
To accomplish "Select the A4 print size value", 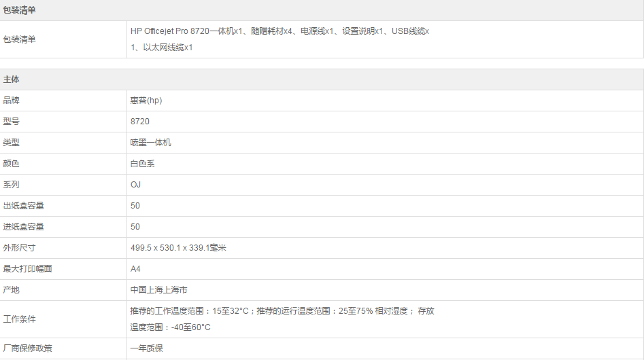I will 135,269.
